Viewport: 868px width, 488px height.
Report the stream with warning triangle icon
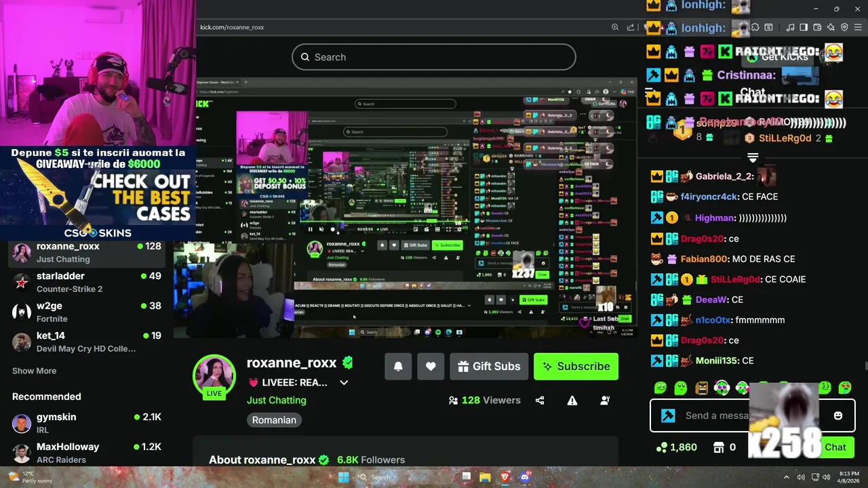click(572, 401)
